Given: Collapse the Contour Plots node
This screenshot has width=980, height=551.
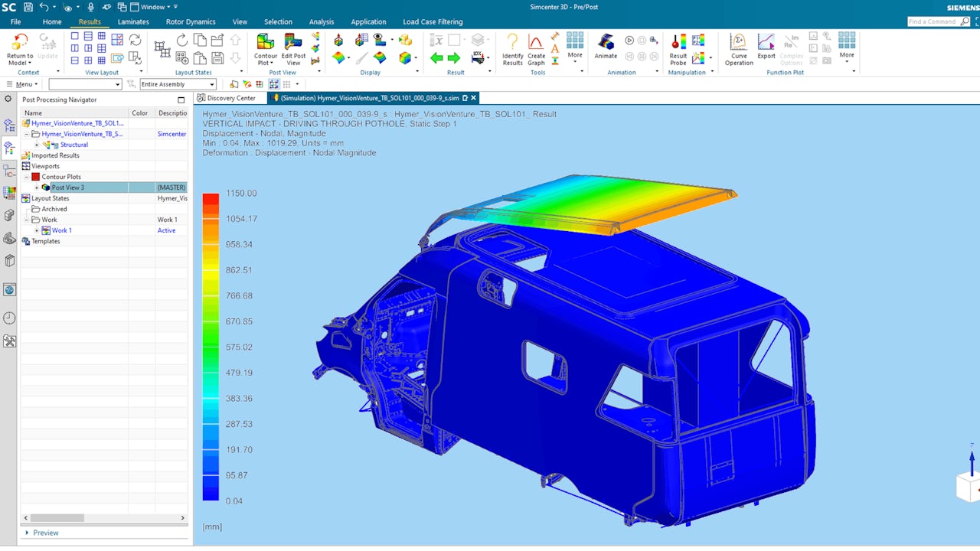Looking at the screenshot, I should tap(27, 176).
